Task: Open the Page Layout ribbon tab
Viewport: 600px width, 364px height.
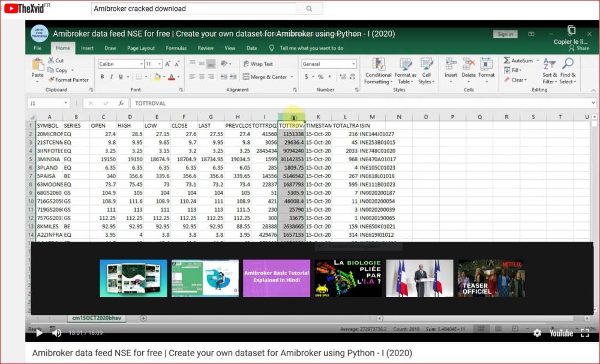Action: coord(140,48)
